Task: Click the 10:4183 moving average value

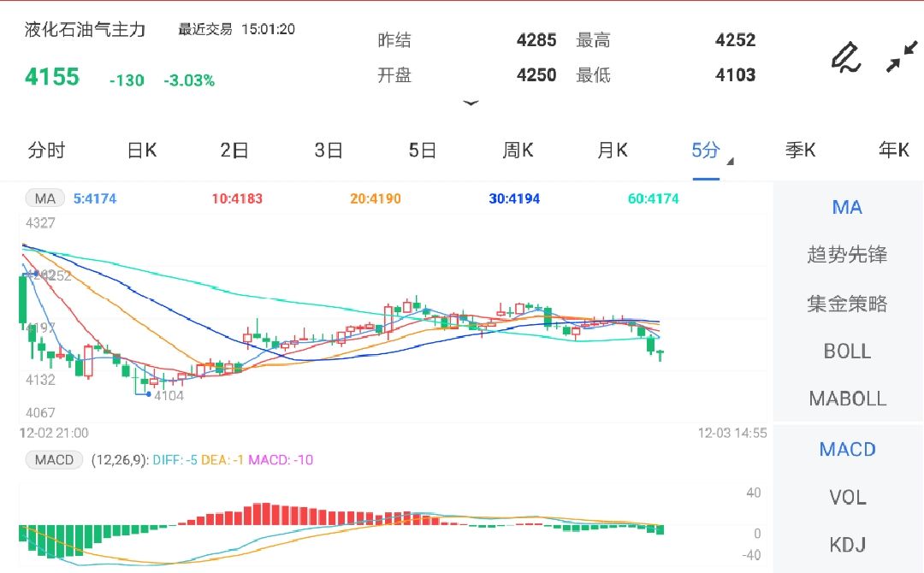Action: (237, 199)
